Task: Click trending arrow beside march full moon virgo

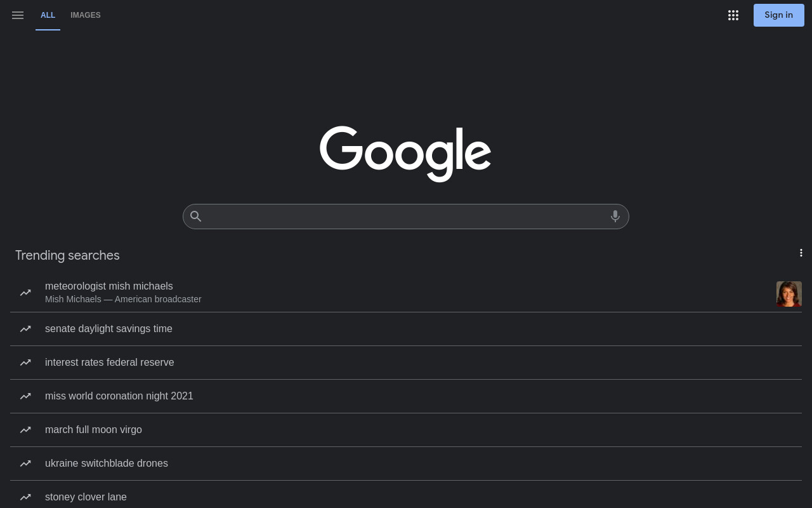Action: 25,430
